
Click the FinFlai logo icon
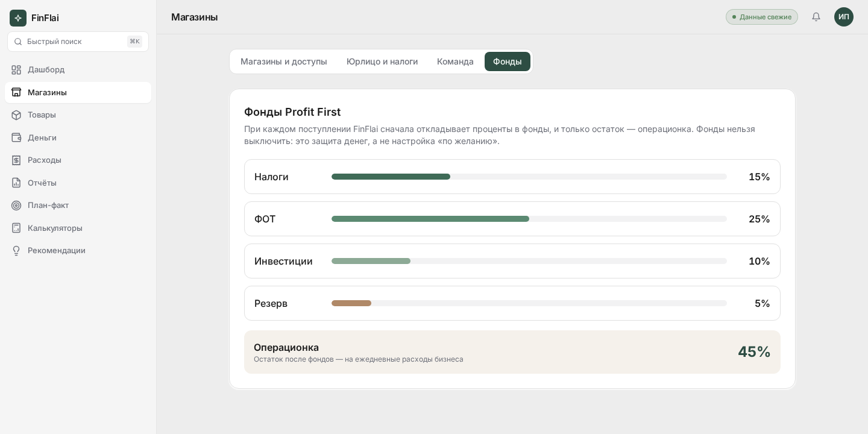(18, 18)
